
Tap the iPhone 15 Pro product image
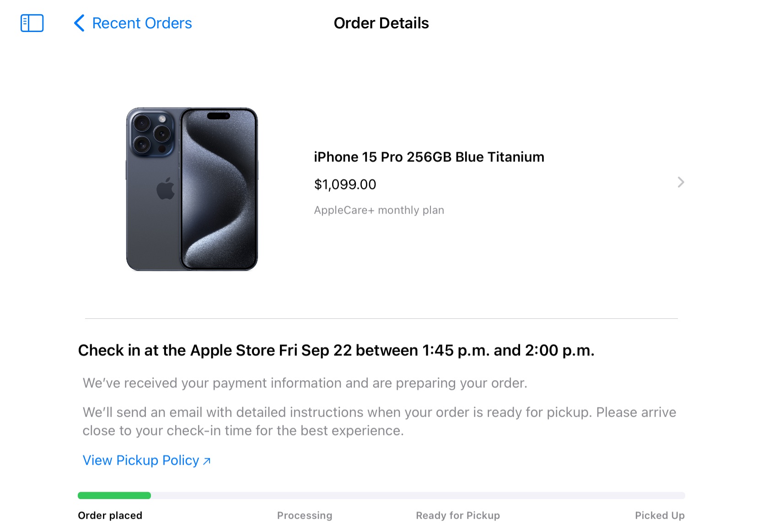tap(192, 189)
